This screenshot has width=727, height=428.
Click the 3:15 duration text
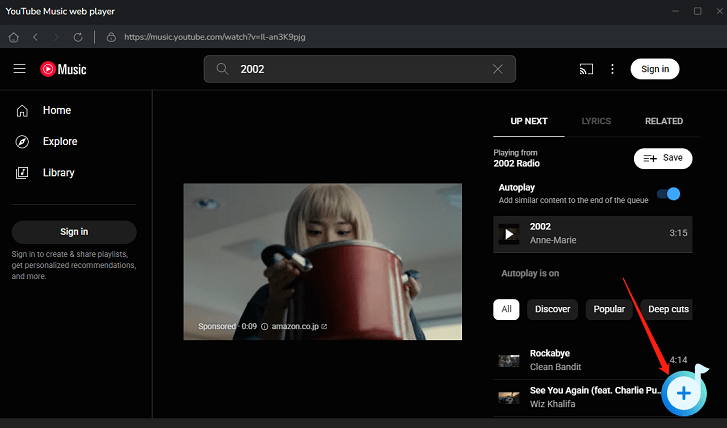pyautogui.click(x=678, y=233)
